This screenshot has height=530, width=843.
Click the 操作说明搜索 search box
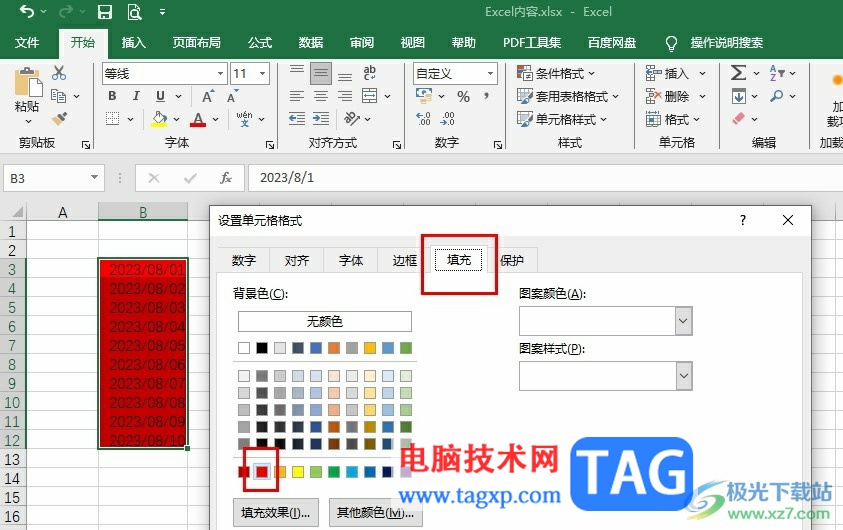click(x=726, y=42)
